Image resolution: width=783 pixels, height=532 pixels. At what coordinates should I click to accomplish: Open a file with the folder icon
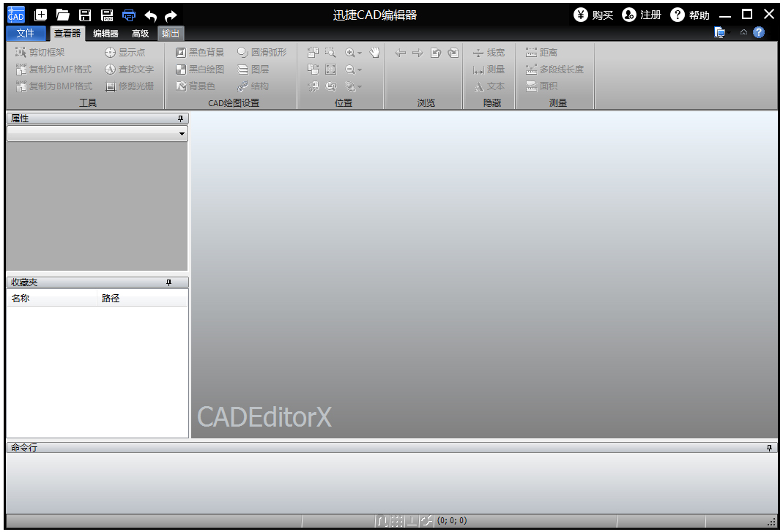[62, 15]
